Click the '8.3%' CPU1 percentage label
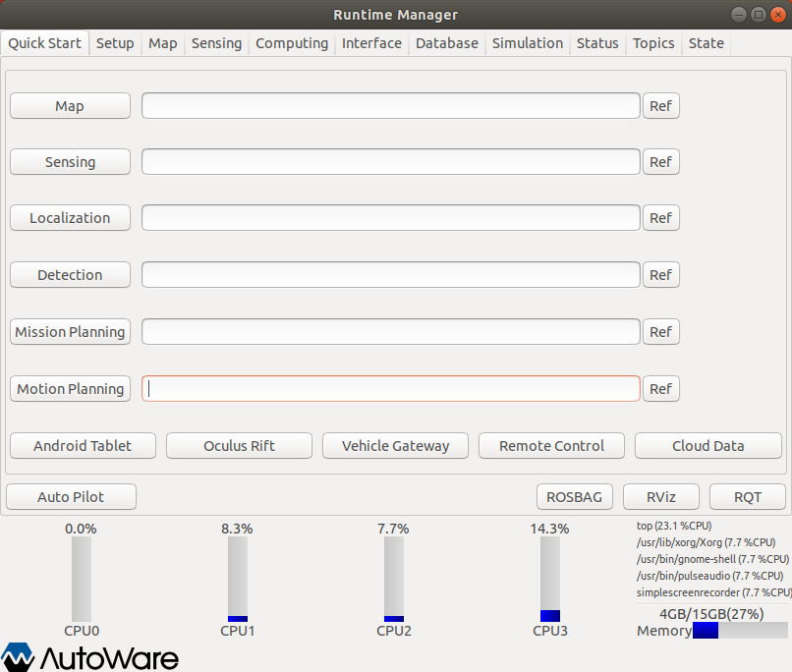792x672 pixels. point(237,530)
